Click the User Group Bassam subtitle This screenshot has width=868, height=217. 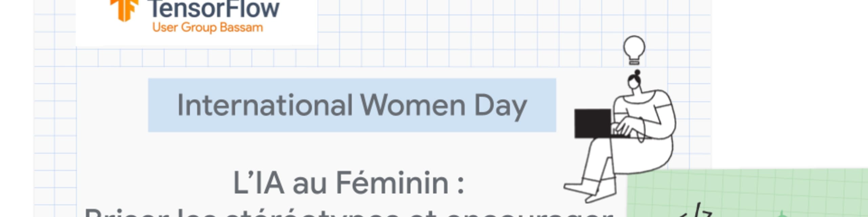click(x=208, y=27)
